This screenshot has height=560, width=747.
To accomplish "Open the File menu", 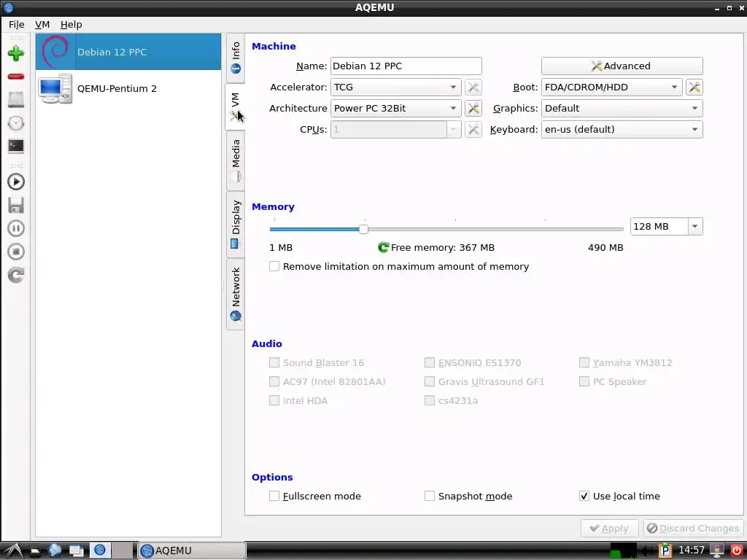I will pos(16,24).
